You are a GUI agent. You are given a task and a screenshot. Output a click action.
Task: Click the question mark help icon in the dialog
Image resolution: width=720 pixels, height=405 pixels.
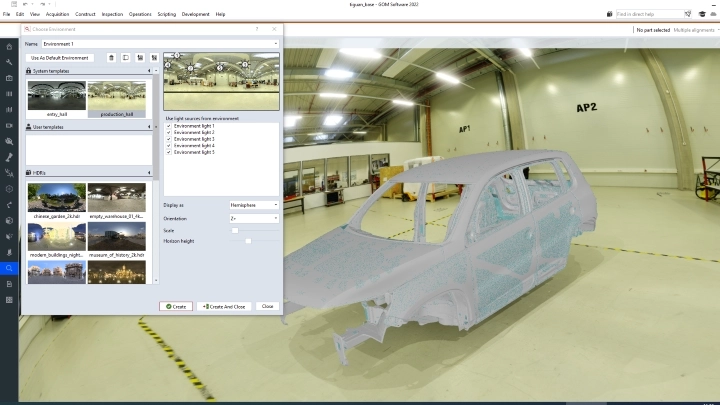coord(257,31)
